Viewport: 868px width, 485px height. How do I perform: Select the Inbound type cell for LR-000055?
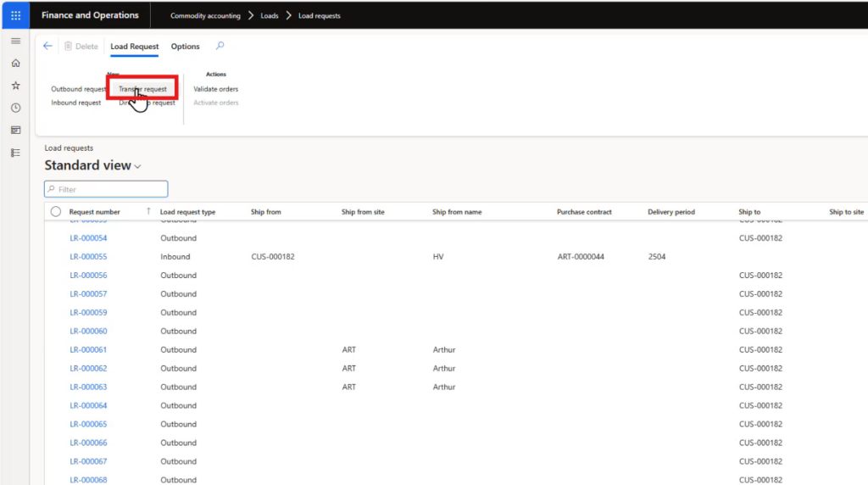[175, 256]
